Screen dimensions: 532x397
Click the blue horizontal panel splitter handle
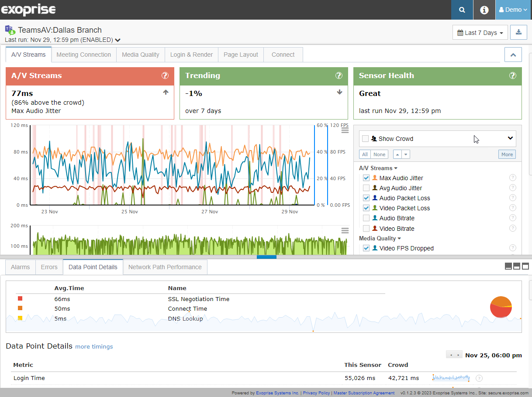point(266,257)
